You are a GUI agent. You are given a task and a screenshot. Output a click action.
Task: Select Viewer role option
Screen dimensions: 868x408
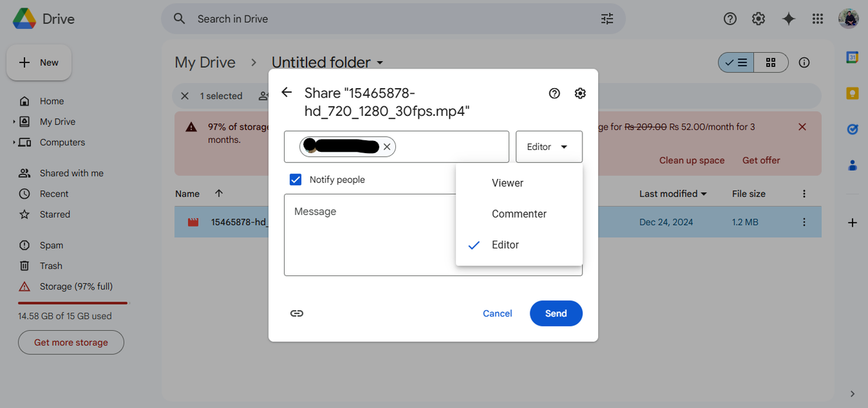coord(519,183)
